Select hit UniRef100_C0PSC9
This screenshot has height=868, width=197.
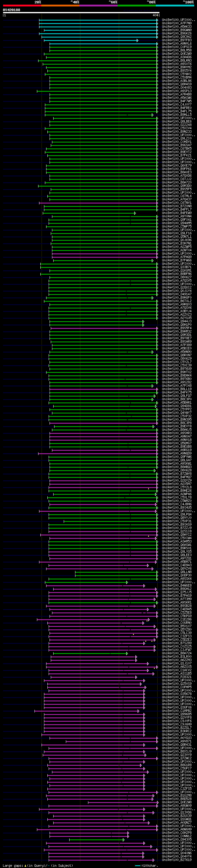pos(177,47)
